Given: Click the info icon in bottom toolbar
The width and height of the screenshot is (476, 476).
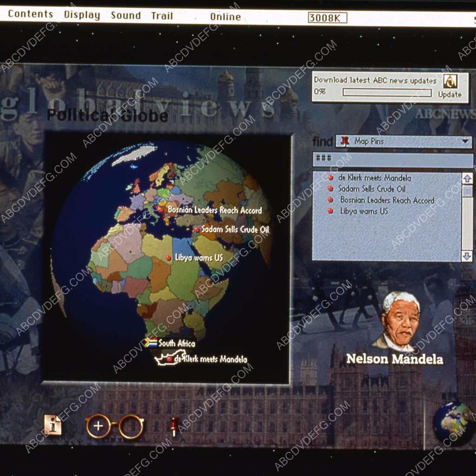Looking at the screenshot, I should [53, 425].
